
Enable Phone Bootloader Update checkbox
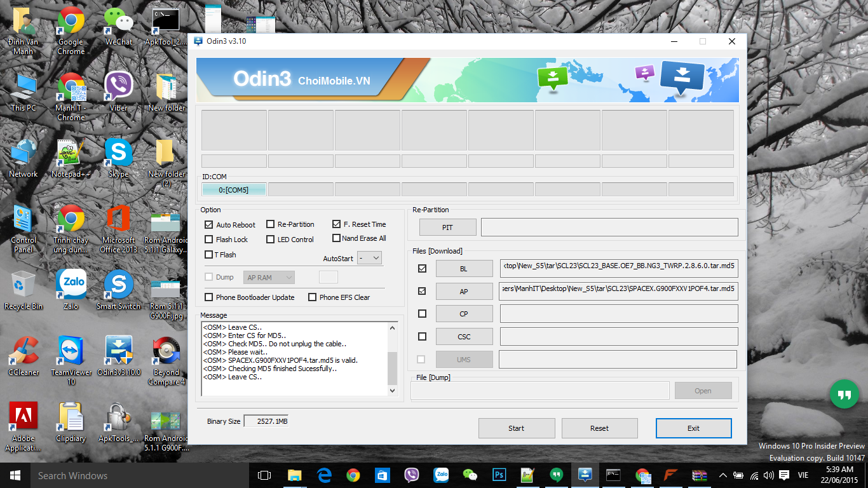209,297
